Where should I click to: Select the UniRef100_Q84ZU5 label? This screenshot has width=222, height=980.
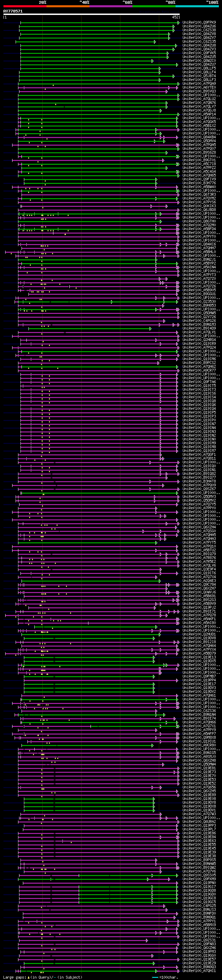tap(199, 57)
